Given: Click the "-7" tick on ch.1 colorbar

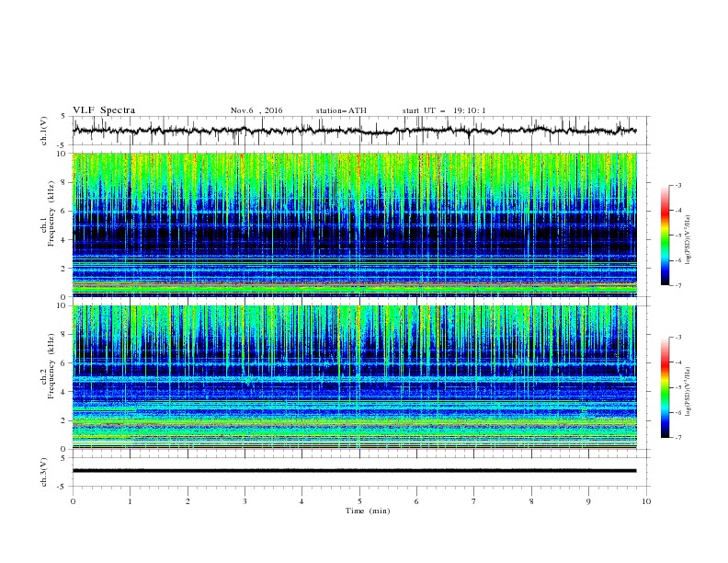Looking at the screenshot, I should pos(677,285).
